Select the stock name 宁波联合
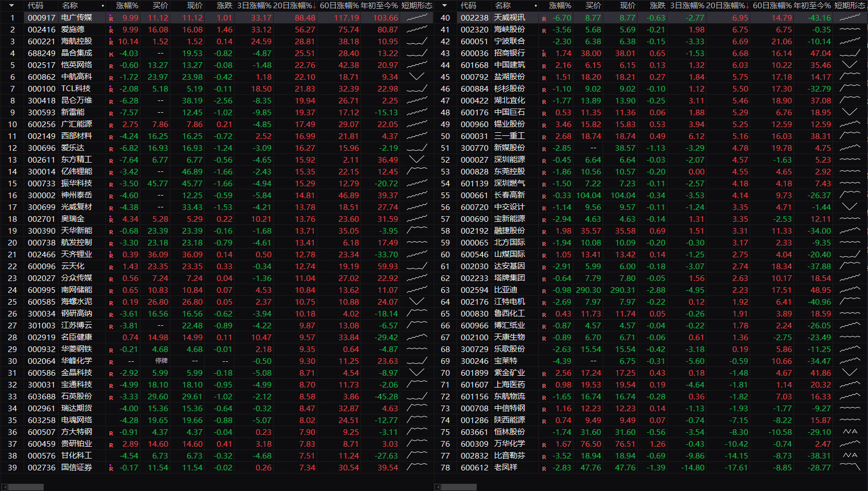This screenshot has width=868, height=491. click(x=510, y=41)
